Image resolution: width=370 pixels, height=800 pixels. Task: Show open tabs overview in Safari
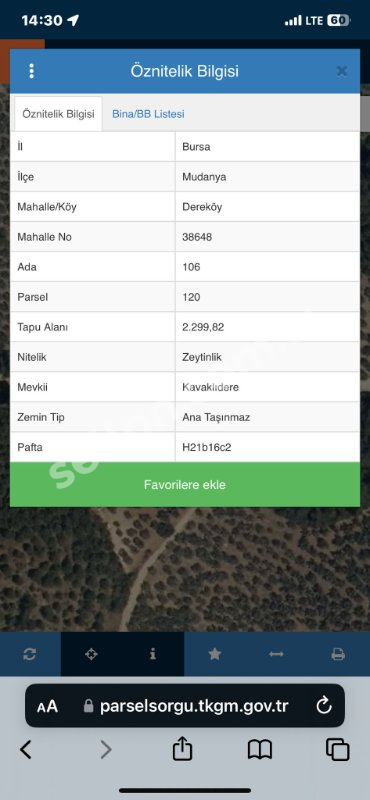pos(337,749)
